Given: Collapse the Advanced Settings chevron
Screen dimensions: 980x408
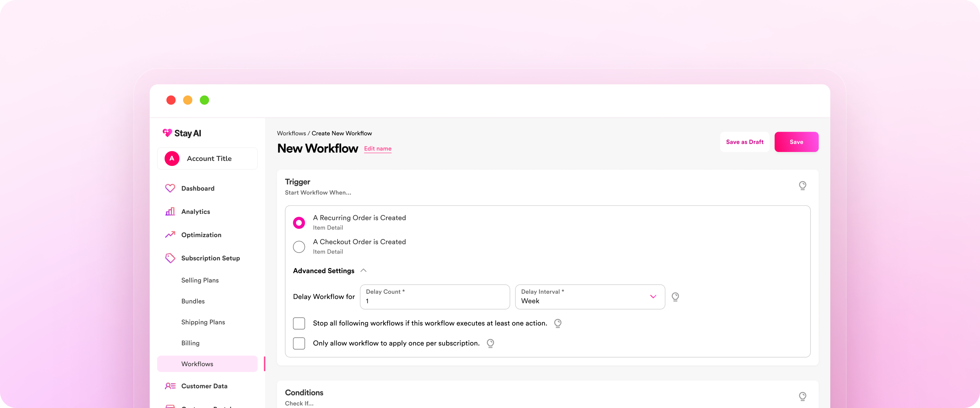Looking at the screenshot, I should point(363,270).
